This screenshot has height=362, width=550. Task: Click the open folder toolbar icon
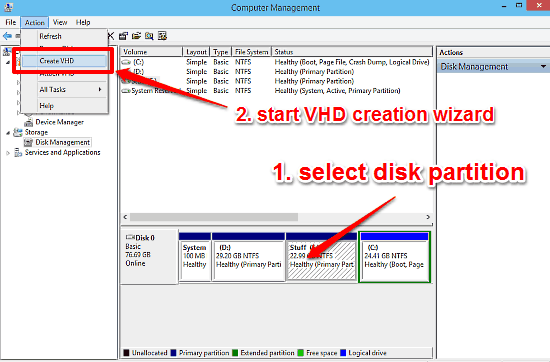[136, 36]
